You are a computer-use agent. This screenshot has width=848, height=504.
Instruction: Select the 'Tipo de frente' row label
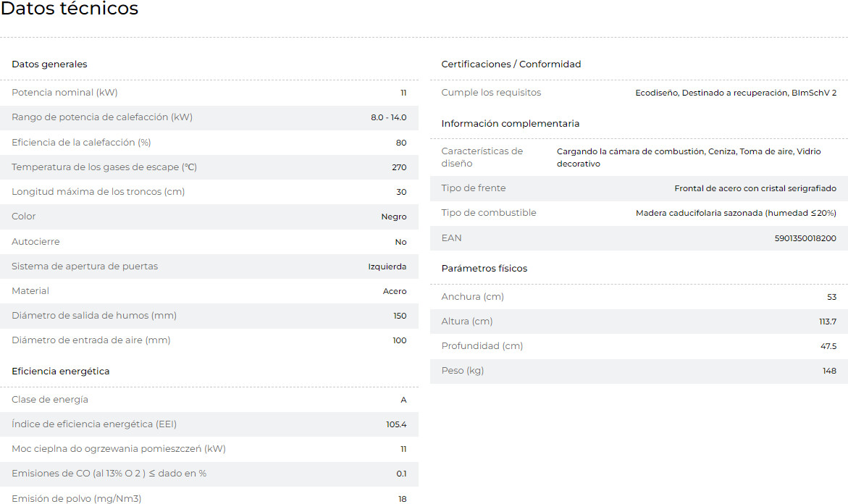pos(474,188)
